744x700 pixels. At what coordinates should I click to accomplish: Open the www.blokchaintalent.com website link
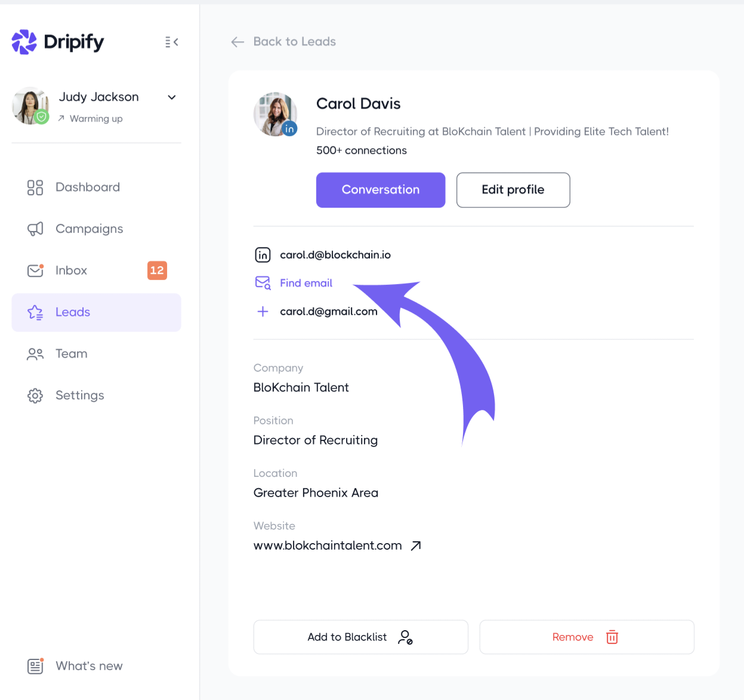click(x=328, y=545)
